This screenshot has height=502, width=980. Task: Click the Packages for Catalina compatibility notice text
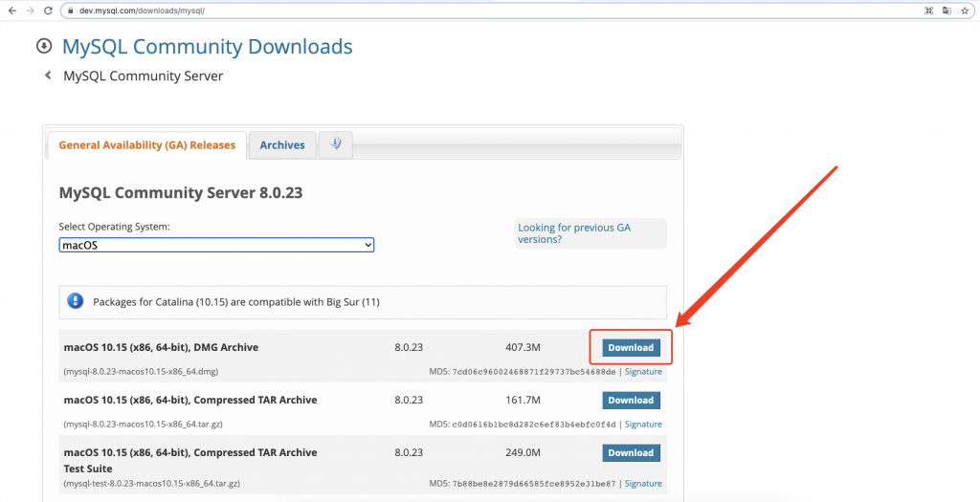click(236, 302)
